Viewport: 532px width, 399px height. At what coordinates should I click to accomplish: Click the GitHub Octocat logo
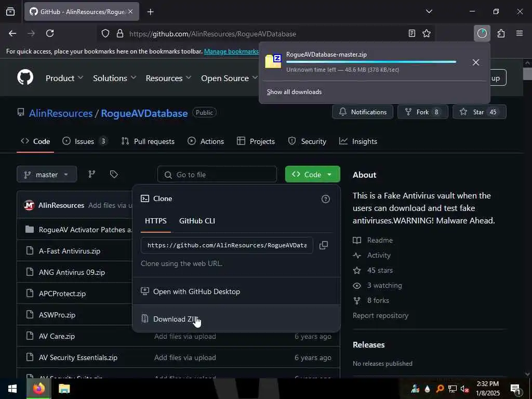[x=25, y=78]
